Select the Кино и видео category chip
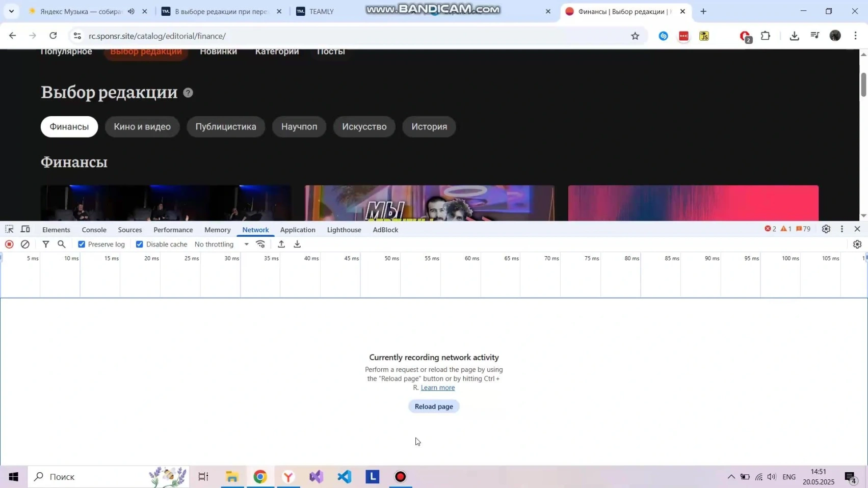 [x=142, y=127]
